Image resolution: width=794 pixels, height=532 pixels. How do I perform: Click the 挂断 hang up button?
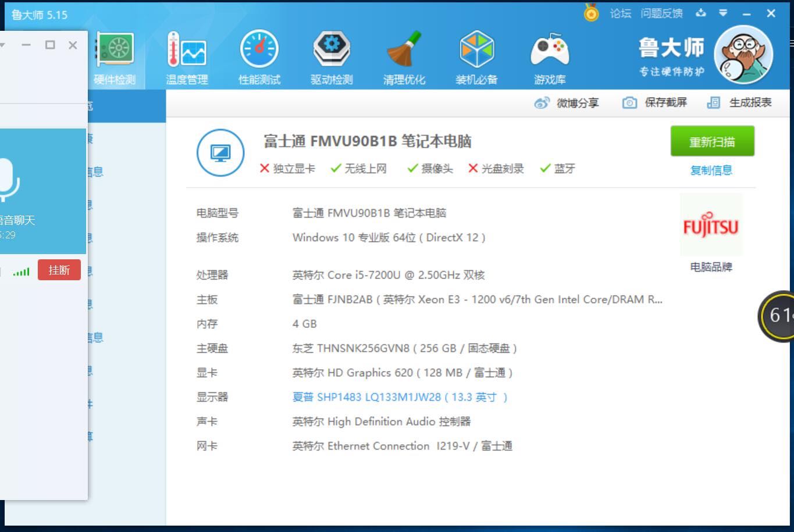pyautogui.click(x=59, y=270)
